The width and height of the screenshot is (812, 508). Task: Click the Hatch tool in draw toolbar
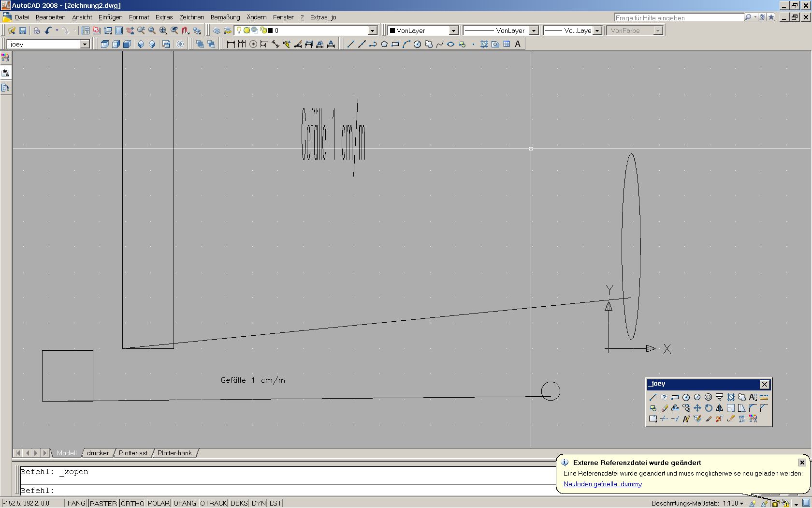tap(484, 44)
